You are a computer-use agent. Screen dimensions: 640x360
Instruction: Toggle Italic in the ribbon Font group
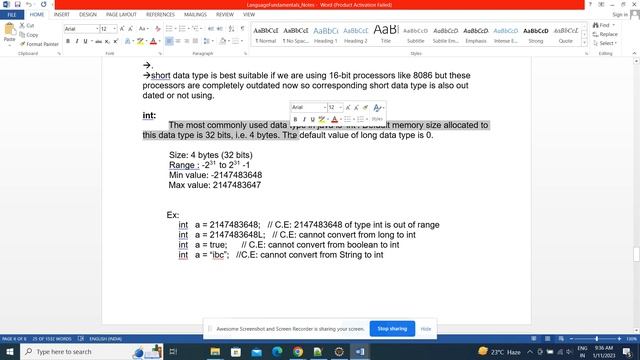pyautogui.click(x=77, y=41)
